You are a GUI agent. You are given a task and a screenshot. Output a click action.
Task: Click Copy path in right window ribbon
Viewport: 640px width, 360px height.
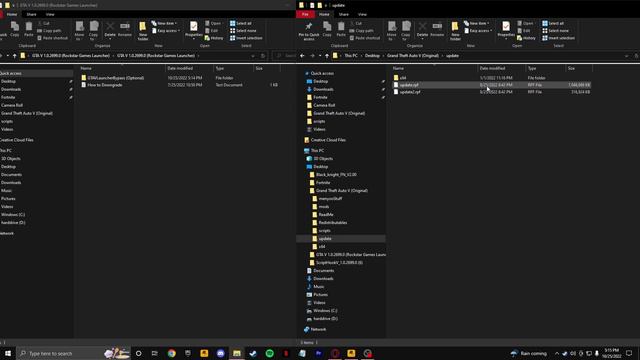tap(361, 31)
